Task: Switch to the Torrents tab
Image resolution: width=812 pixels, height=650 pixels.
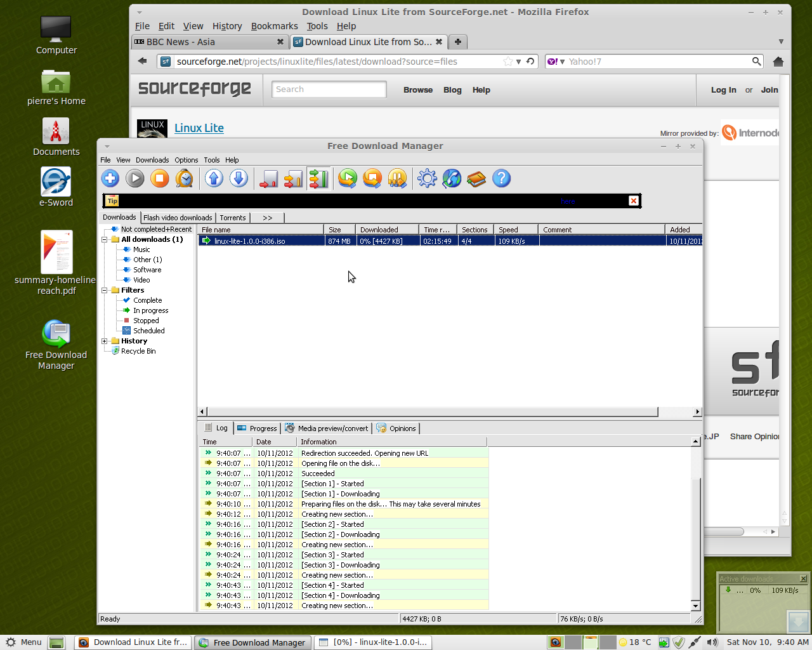Action: pos(232,217)
